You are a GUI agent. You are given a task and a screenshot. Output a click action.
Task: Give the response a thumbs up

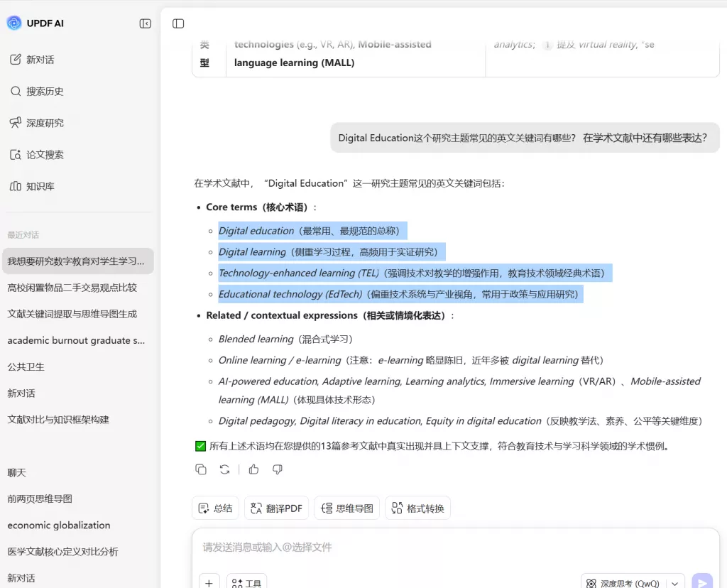click(253, 469)
